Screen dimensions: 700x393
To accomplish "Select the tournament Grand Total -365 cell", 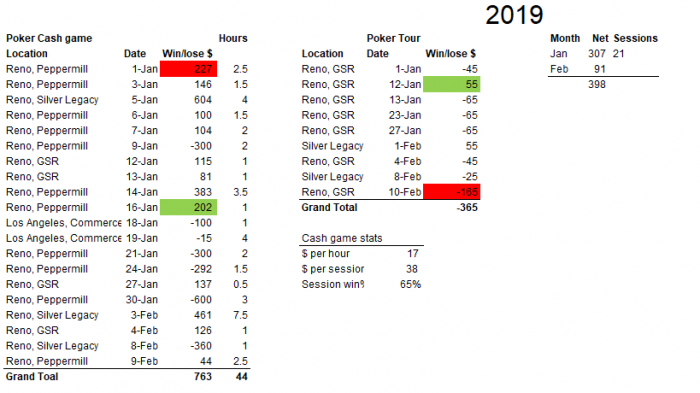I will pos(467,207).
